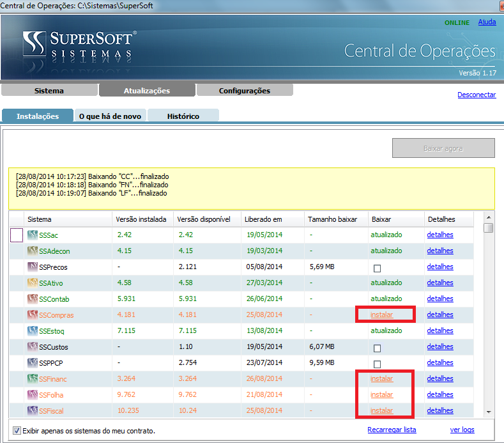Screen dimensions: 504x443
Task: Toggle Exibir apenas os sistemas do meu contrato
Action: click(x=17, y=430)
